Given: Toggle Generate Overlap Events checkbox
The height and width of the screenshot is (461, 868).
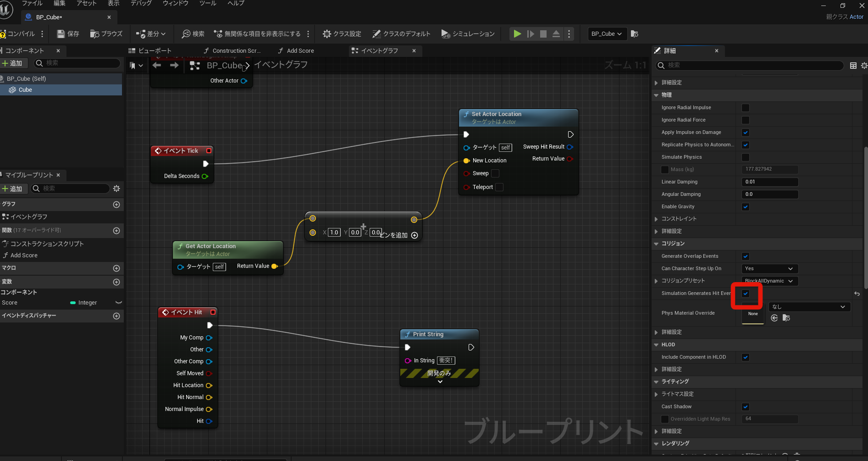Looking at the screenshot, I should pos(746,256).
